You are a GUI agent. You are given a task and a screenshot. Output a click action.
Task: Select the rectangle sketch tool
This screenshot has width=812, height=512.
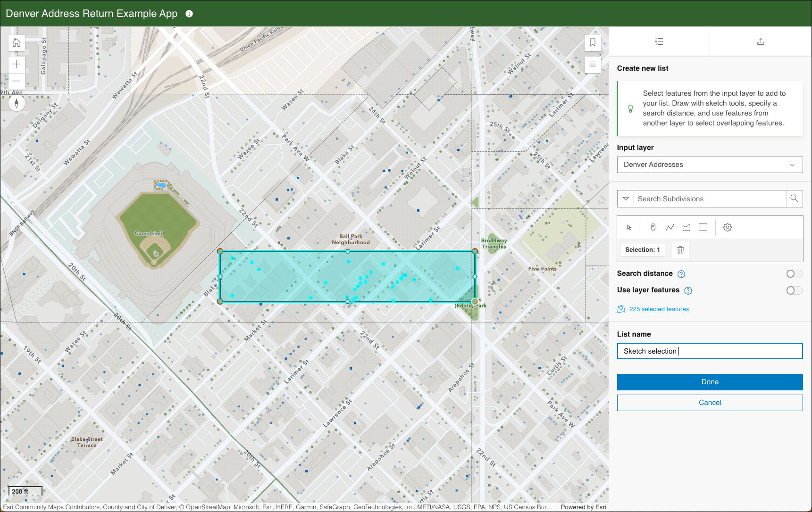[x=703, y=227]
